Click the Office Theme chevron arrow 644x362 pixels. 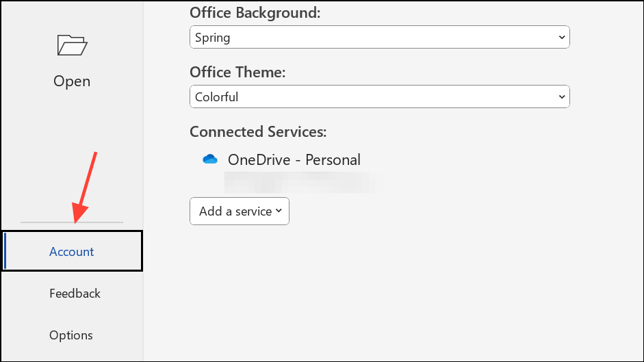tap(561, 97)
